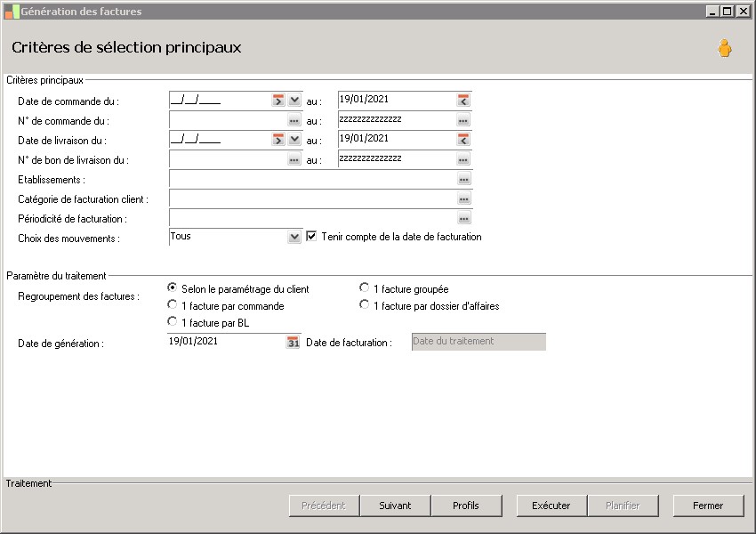This screenshot has height=534, width=756.
Task: Select '1 facture par BL' option
Action: pos(173,321)
